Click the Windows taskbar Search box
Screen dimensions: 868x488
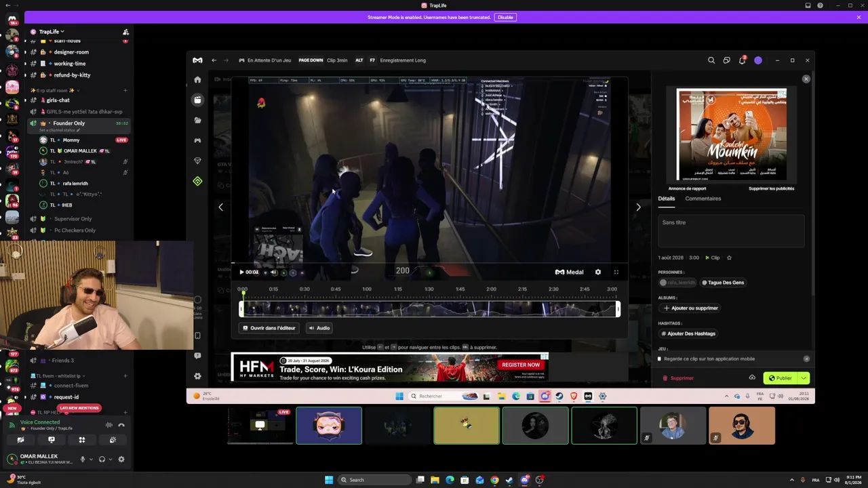[374, 480]
